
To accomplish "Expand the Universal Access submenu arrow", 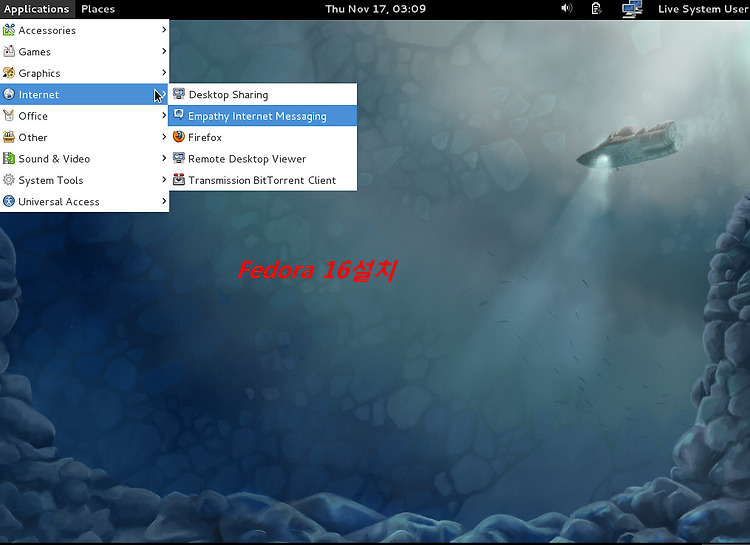I will (164, 201).
